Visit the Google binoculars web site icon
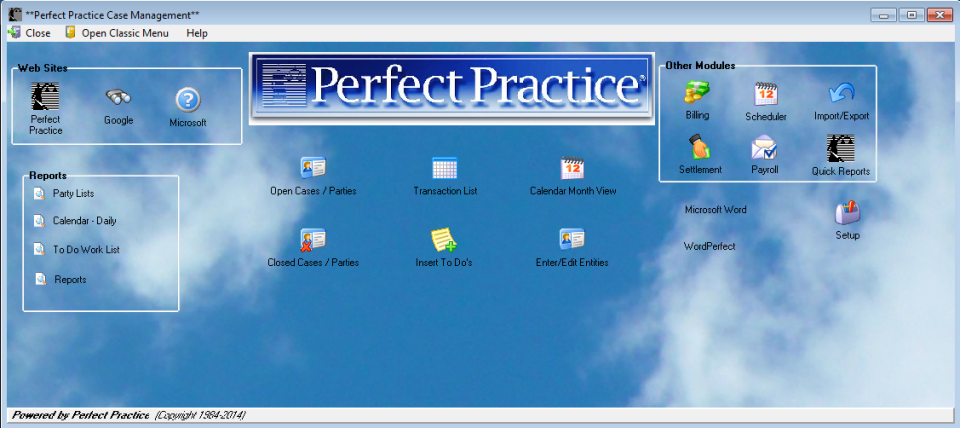The height and width of the screenshot is (428, 960). click(118, 97)
